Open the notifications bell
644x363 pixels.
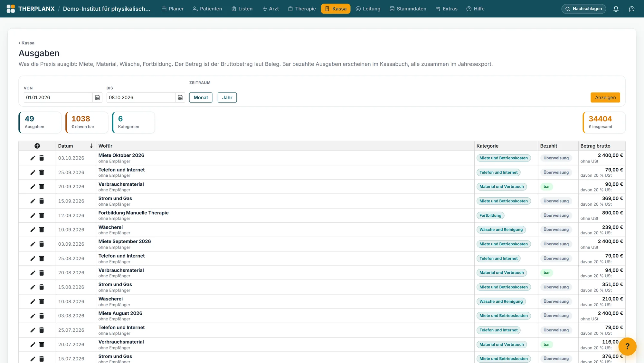click(616, 9)
